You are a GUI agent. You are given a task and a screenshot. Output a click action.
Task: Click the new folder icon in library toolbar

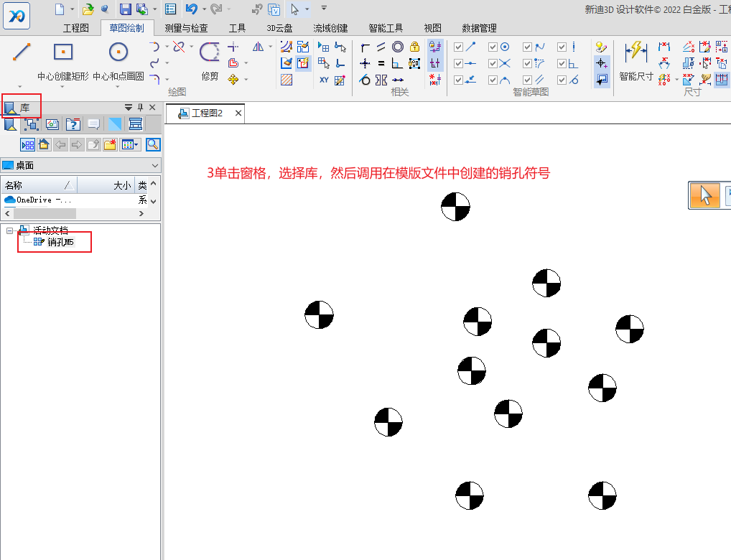coord(110,144)
